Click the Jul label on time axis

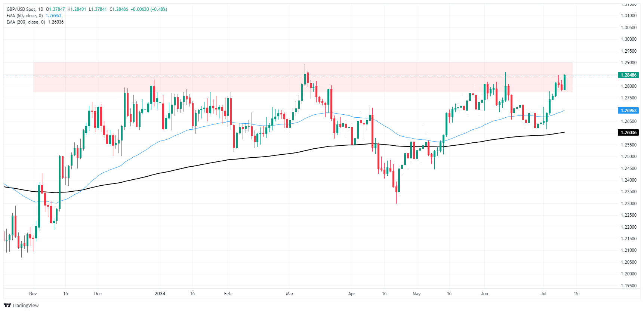[543, 294]
